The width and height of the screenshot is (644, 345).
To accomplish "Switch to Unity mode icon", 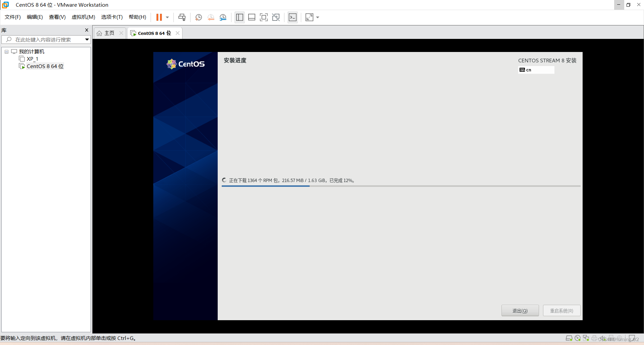I will point(276,17).
